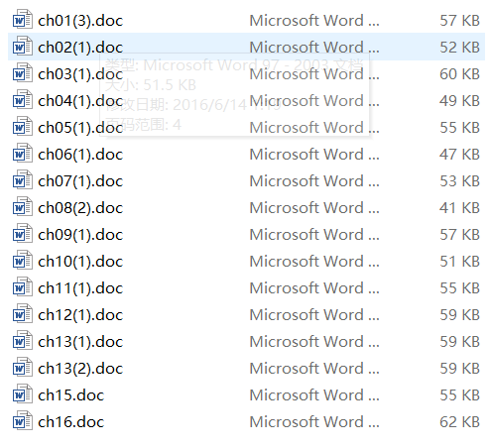The height and width of the screenshot is (448, 489).
Task: Click the ch09(1).doc file name
Action: tap(80, 235)
